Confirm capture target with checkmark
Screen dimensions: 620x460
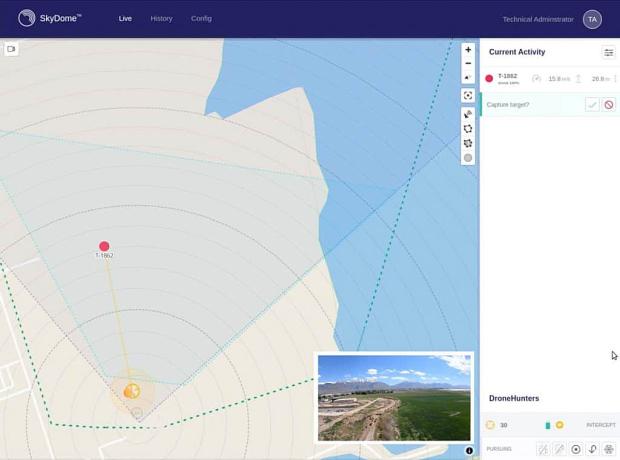click(x=592, y=104)
